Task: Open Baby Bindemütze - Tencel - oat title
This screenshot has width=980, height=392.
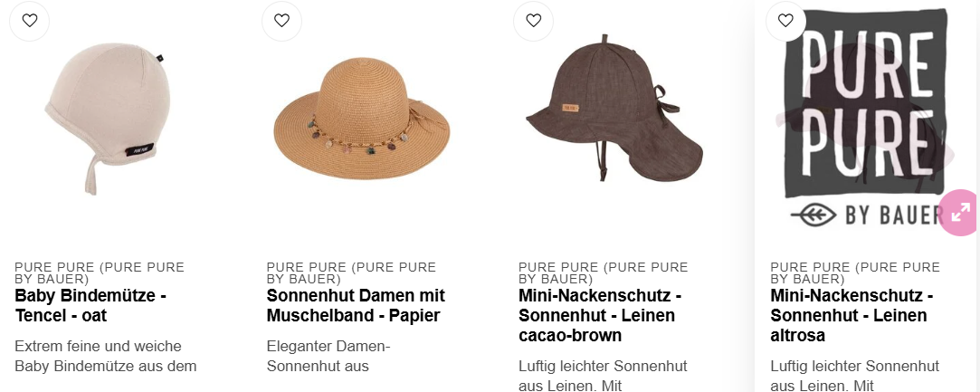Action: tap(90, 305)
